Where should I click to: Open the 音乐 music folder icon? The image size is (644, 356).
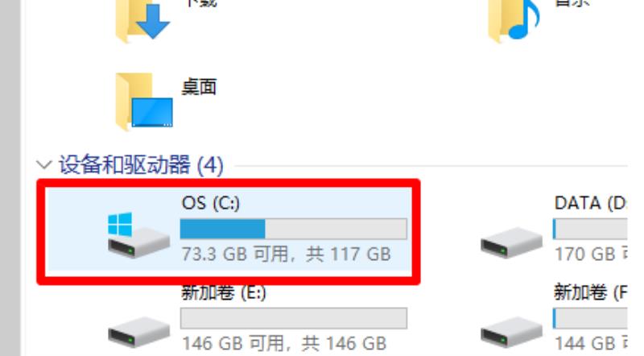pos(514,21)
